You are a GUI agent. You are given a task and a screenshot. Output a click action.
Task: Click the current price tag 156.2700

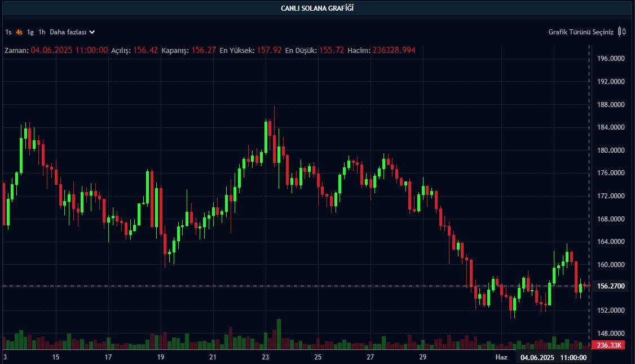coord(611,286)
